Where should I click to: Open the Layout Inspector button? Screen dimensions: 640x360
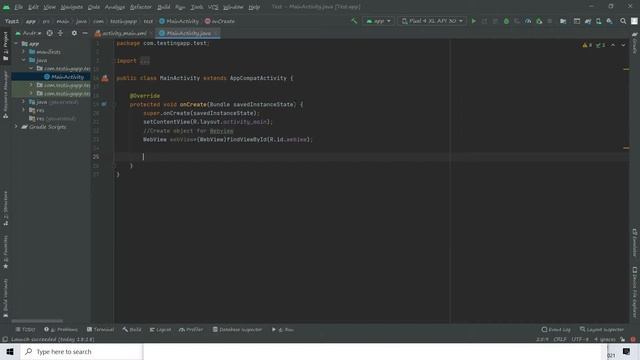(602, 329)
